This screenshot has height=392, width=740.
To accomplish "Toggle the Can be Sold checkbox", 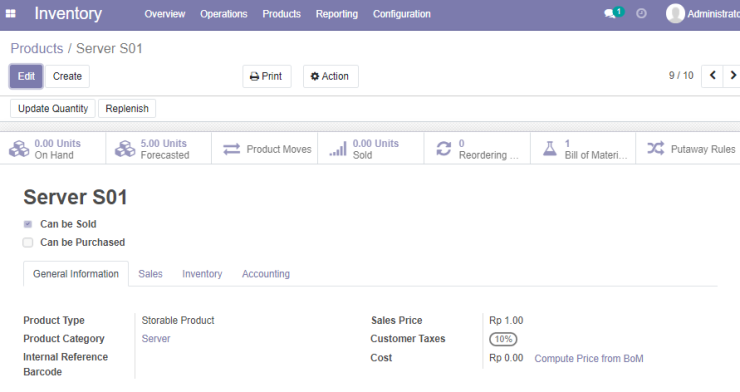I will coord(28,224).
